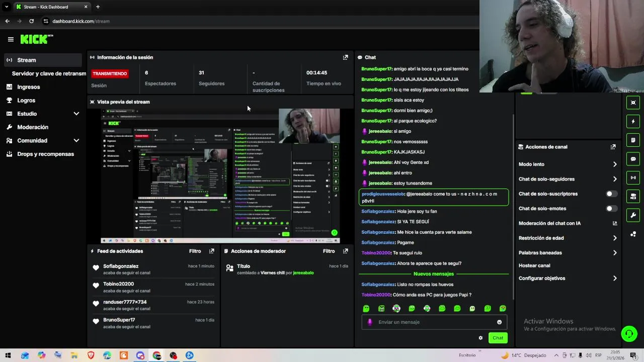Pop out the Acciones de moderador panel
Viewport: 644px width, 362px height.
pos(345,251)
